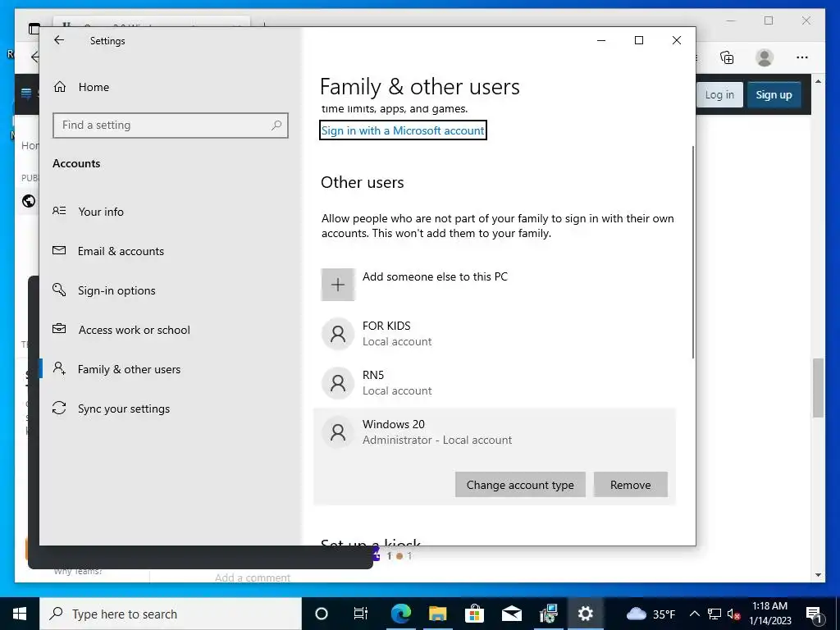
Task: Click the muted volume icon in tray
Action: 734,614
